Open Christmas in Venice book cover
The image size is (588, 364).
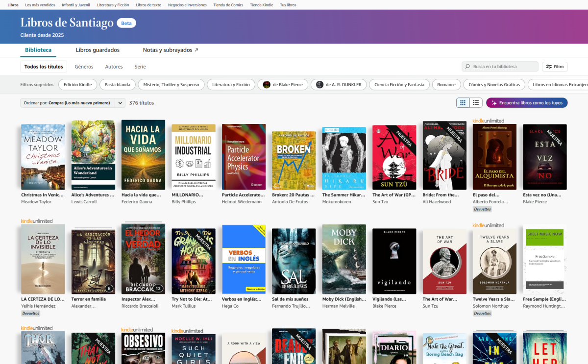[x=43, y=157]
